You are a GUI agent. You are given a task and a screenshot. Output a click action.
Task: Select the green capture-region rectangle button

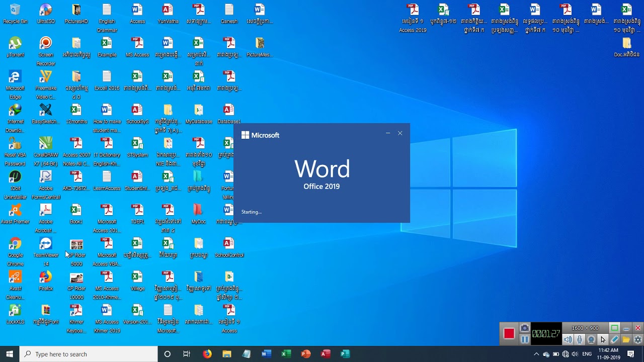pyautogui.click(x=614, y=328)
